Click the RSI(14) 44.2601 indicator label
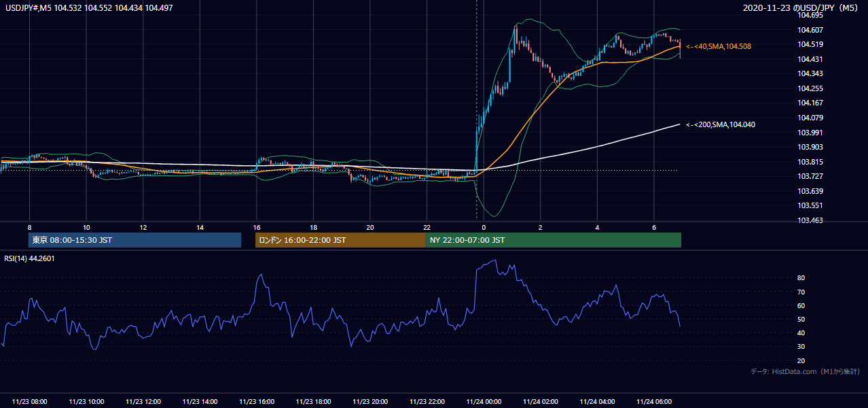 pos(29,258)
